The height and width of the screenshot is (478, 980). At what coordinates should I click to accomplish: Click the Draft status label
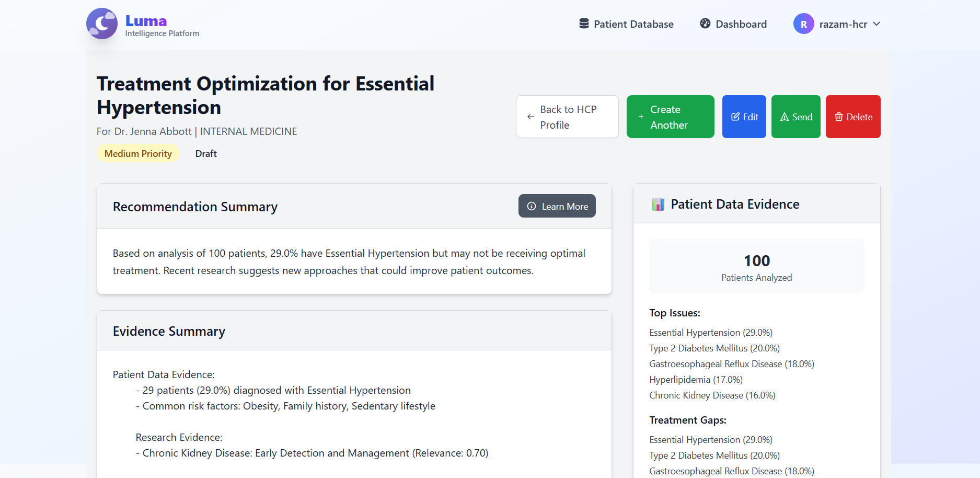coord(206,154)
